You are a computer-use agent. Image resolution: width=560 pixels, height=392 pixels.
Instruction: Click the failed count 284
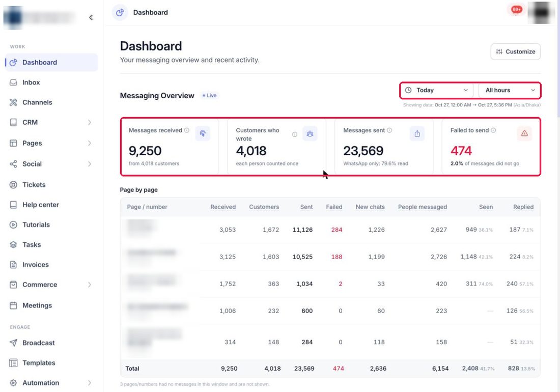pyautogui.click(x=337, y=230)
